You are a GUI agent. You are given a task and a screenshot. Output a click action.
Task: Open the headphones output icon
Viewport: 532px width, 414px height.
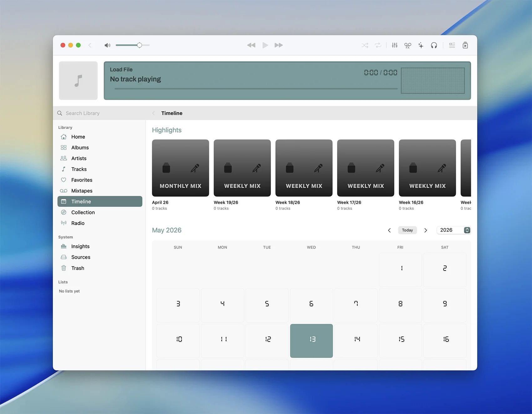[434, 45]
